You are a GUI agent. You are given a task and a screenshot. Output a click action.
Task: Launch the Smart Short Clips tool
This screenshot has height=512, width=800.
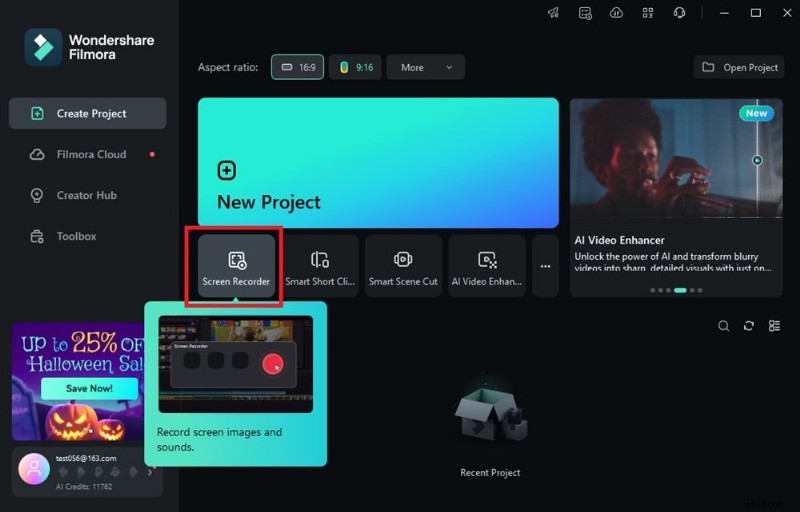pos(320,267)
